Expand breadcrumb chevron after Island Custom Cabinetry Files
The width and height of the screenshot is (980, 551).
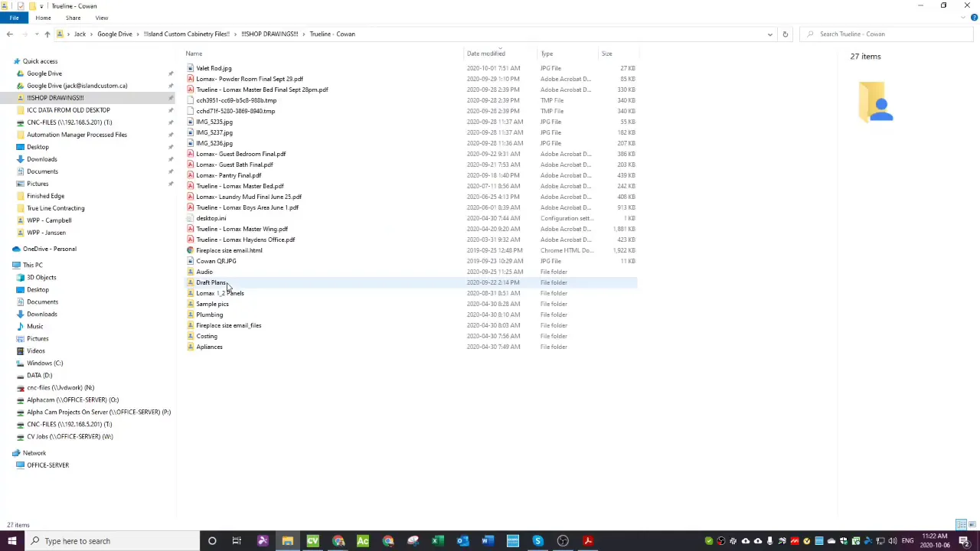coord(235,34)
